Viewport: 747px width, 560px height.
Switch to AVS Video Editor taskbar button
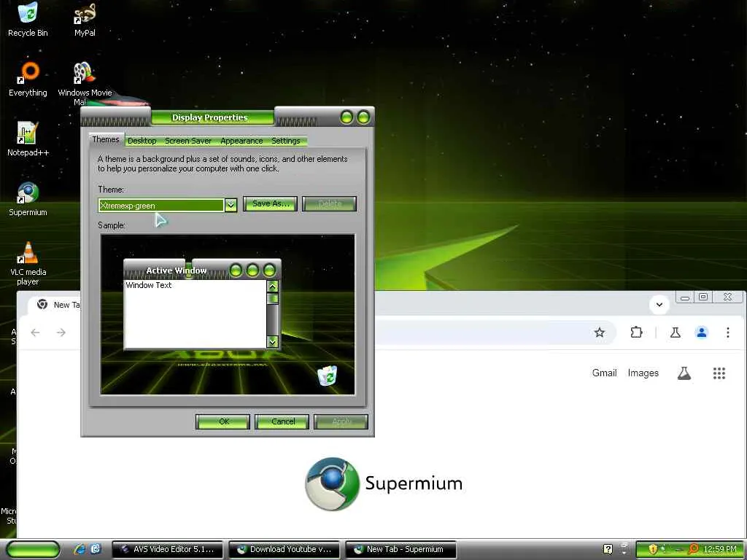168,550
